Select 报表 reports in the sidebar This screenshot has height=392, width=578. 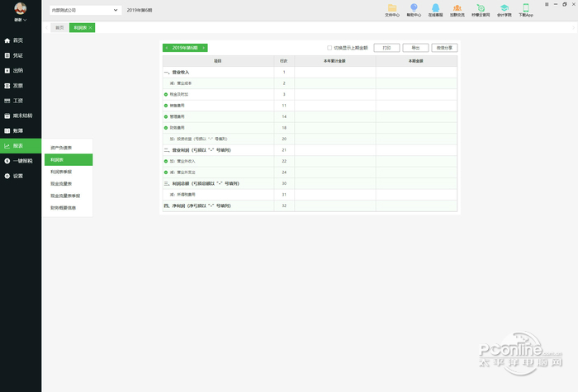[21, 146]
